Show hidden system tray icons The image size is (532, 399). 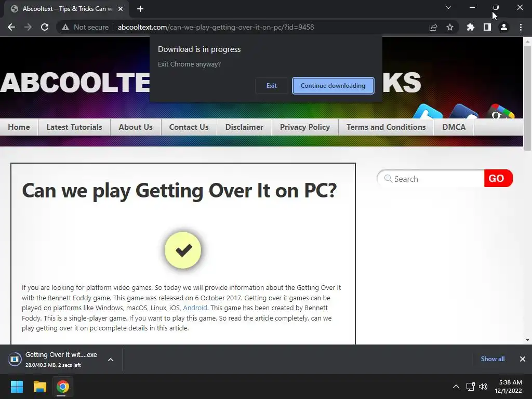click(x=456, y=387)
